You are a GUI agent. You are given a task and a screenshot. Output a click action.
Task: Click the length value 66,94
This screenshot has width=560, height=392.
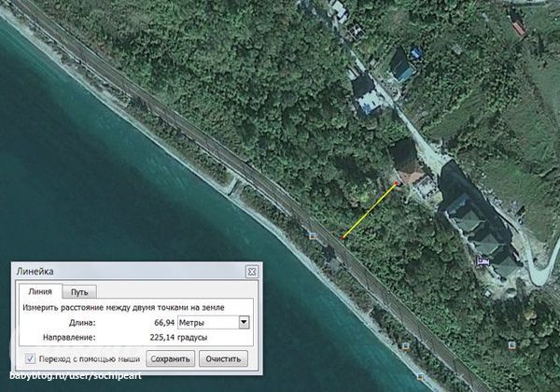[x=164, y=322]
